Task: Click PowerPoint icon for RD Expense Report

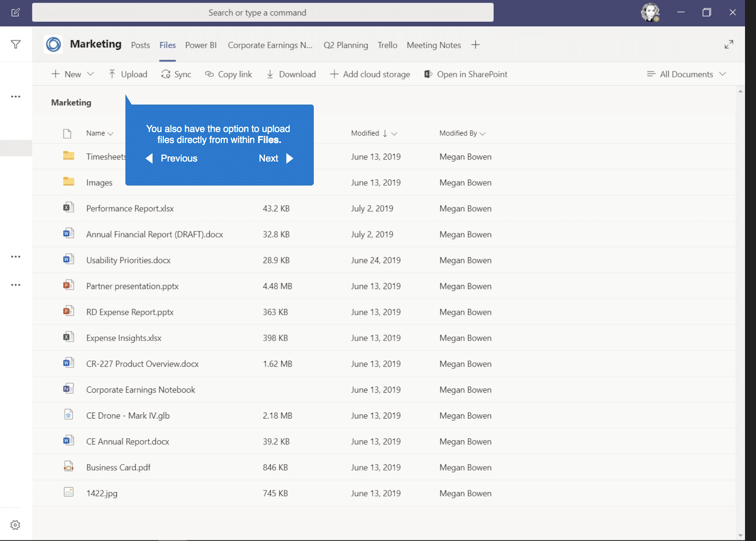Action: coord(69,311)
